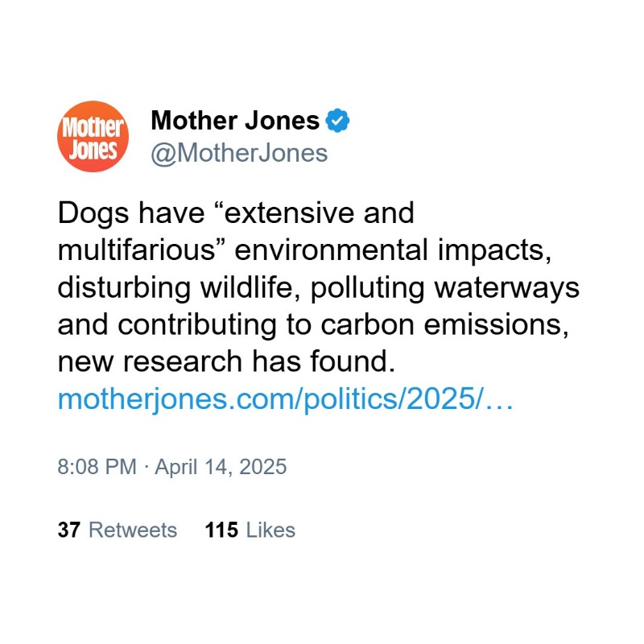
Task: Click the quoted word "multifarious" in tweet
Action: pyautogui.click(x=138, y=250)
